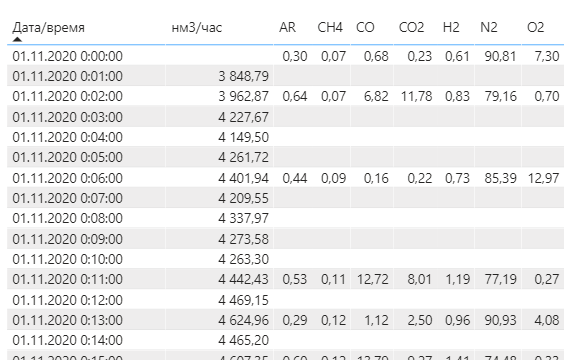This screenshot has width=580, height=360.
Task: Click the flow value 4 209,55
Action: [x=243, y=198]
